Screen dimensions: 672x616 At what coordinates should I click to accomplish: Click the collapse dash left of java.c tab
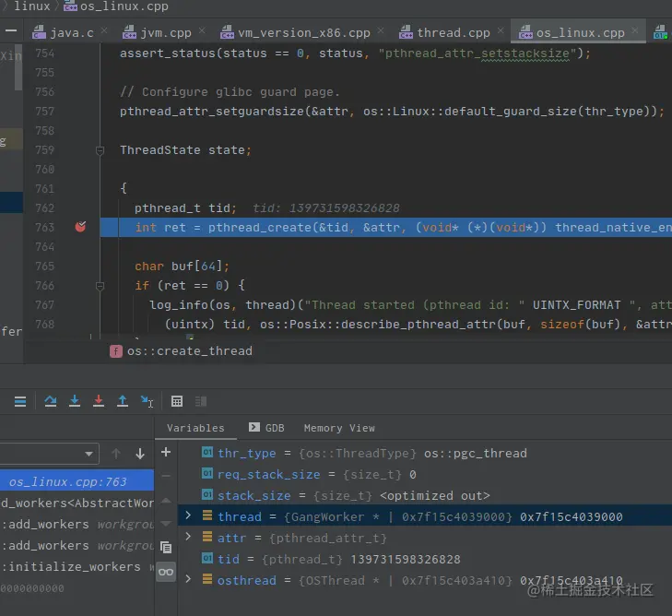[11, 30]
